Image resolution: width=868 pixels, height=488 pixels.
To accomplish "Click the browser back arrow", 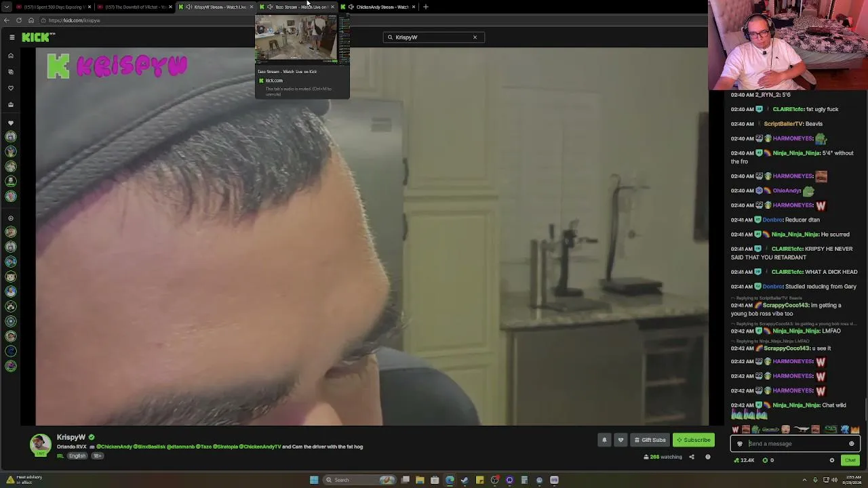I will [7, 20].
